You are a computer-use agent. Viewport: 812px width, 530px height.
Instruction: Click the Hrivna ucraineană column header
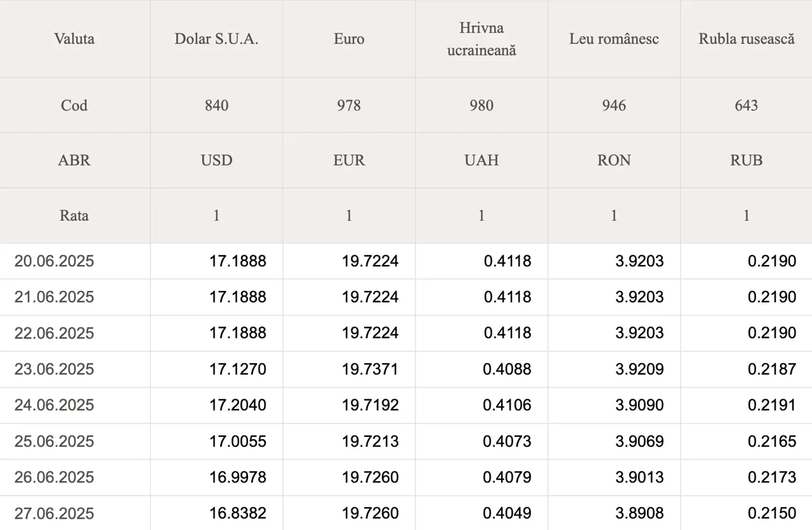tap(481, 39)
